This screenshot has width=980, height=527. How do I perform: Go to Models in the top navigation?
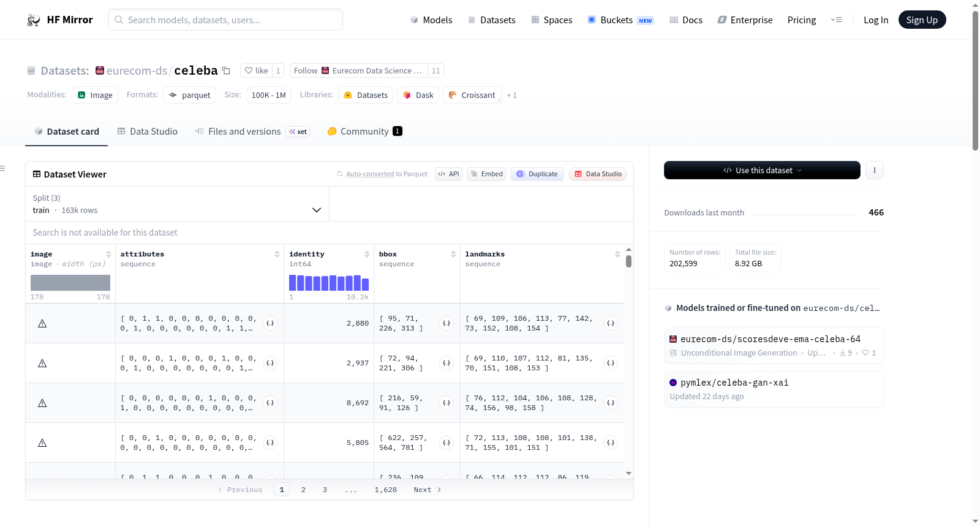pos(431,20)
